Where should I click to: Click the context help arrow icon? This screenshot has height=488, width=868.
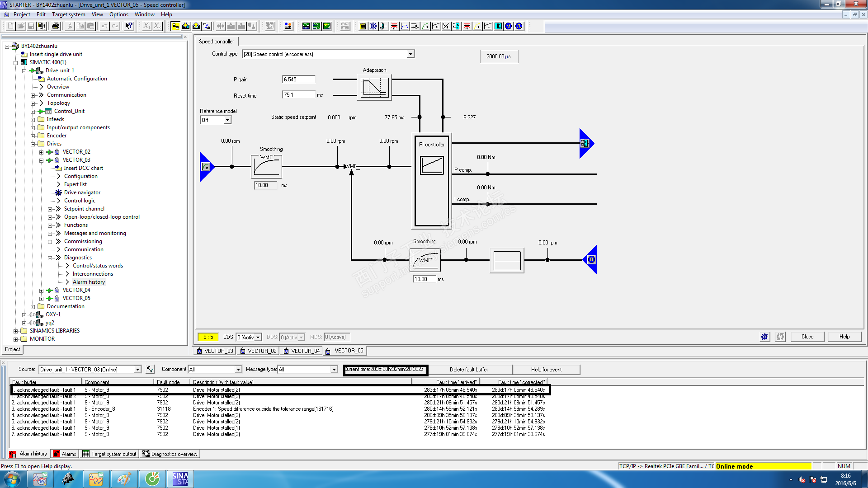(129, 26)
